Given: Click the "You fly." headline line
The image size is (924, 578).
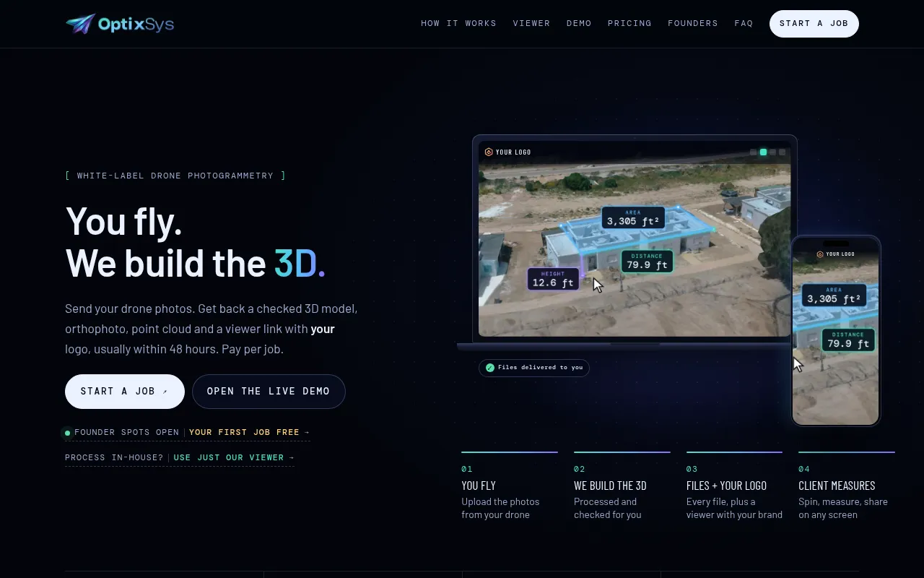Looking at the screenshot, I should pyautogui.click(x=123, y=221).
